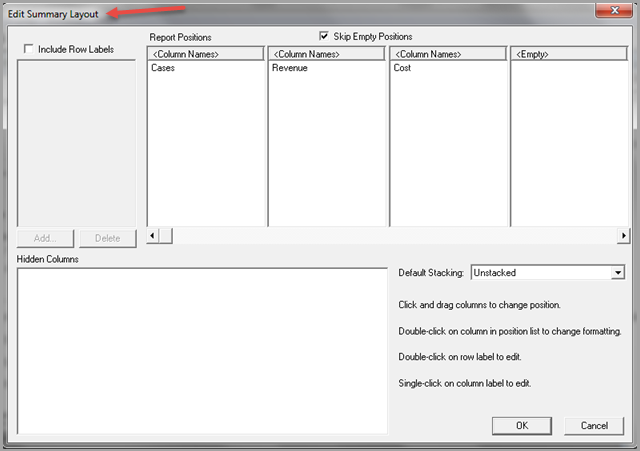Select the Cases column entry

pos(163,69)
